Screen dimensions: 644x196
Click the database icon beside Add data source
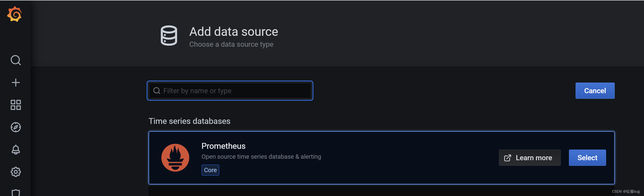point(169,36)
